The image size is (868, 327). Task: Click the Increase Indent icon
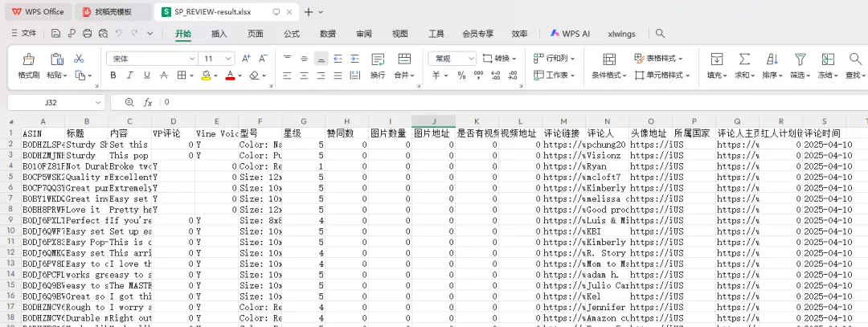pos(355,58)
